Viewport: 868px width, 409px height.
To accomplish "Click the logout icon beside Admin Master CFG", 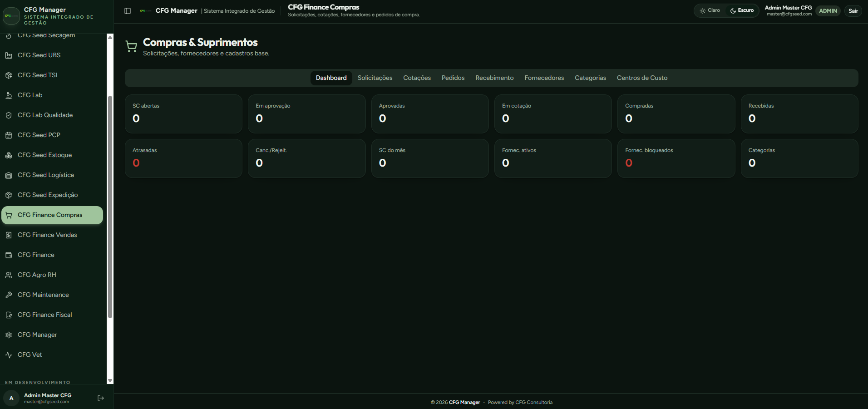I will pyautogui.click(x=101, y=398).
